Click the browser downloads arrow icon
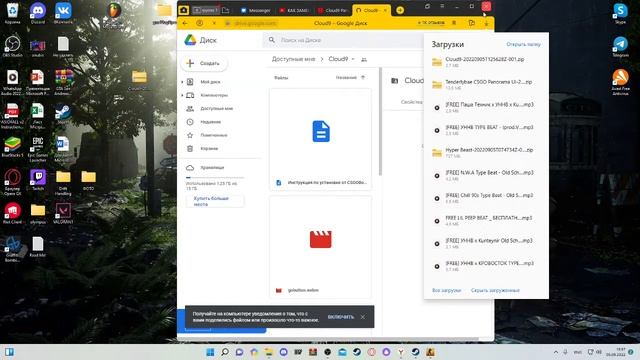Image resolution: width=640 pixels, height=360 pixels. click(486, 23)
